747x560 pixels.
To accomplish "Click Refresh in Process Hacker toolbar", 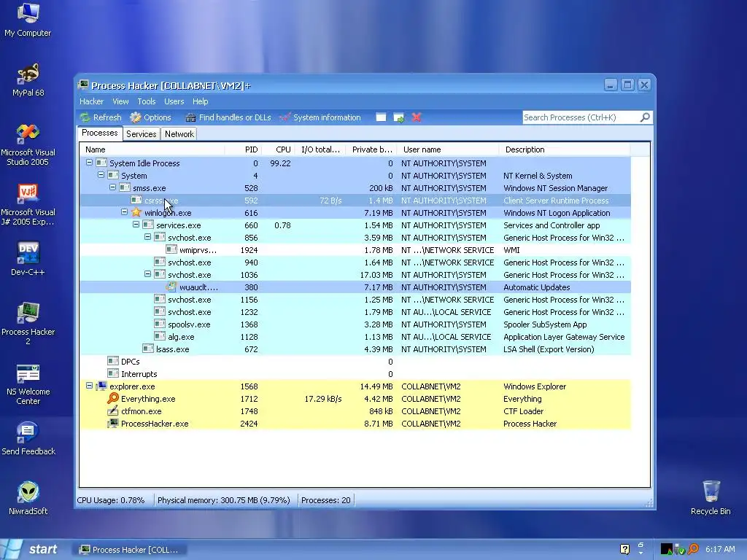I will coord(101,117).
